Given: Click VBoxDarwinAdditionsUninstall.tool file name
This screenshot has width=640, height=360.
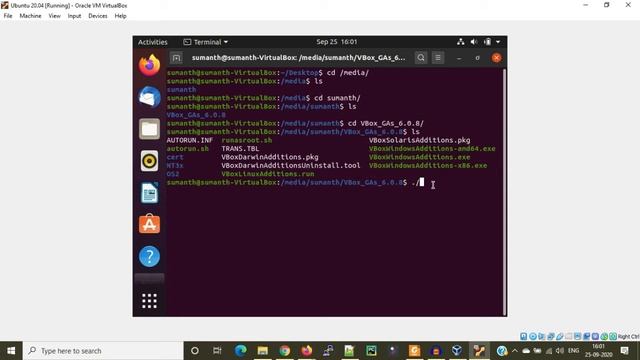Looking at the screenshot, I should tap(291, 165).
